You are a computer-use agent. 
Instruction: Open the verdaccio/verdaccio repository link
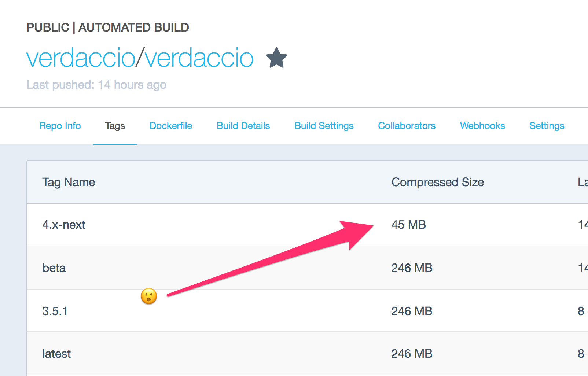(x=140, y=58)
